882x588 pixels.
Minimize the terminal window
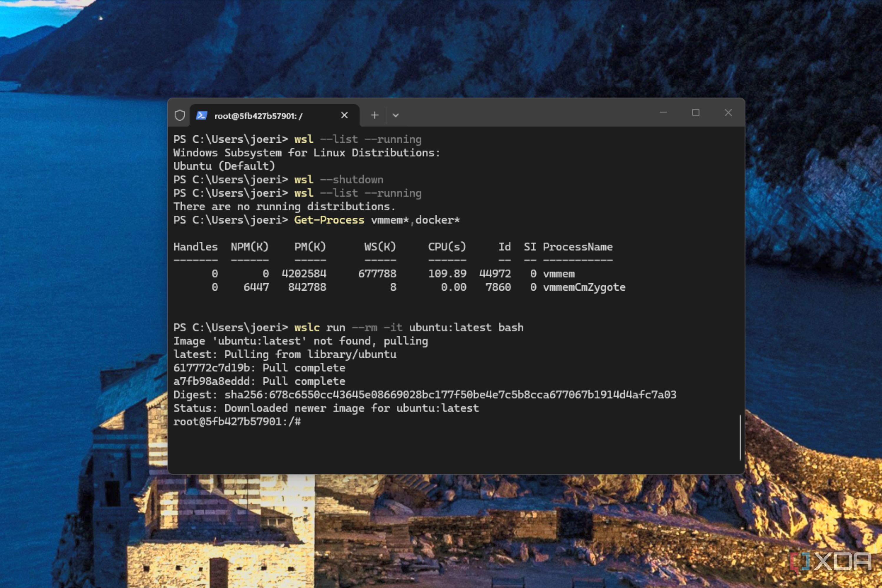point(663,112)
